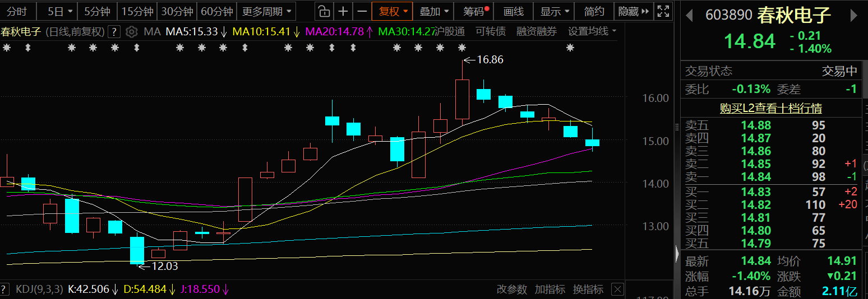Viewport: 868px width, 299px height.
Task: Click the question mark help icon beside 春秋电子
Action: pyautogui.click(x=114, y=32)
